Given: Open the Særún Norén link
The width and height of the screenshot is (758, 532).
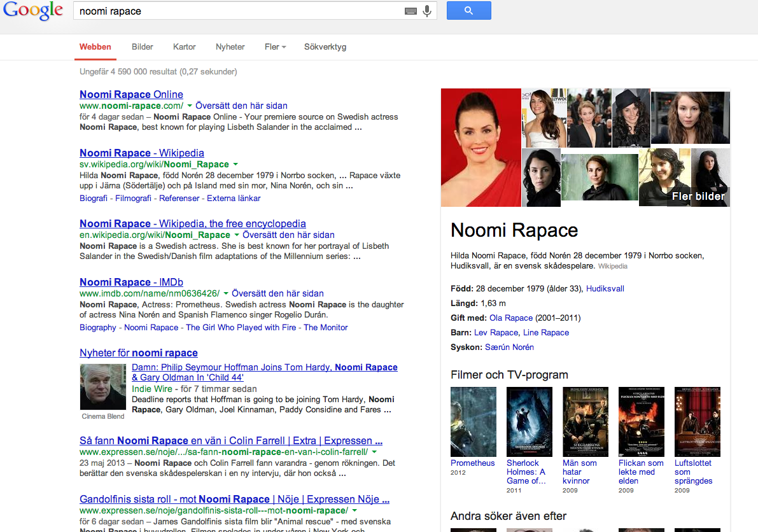Looking at the screenshot, I should tap(509, 347).
